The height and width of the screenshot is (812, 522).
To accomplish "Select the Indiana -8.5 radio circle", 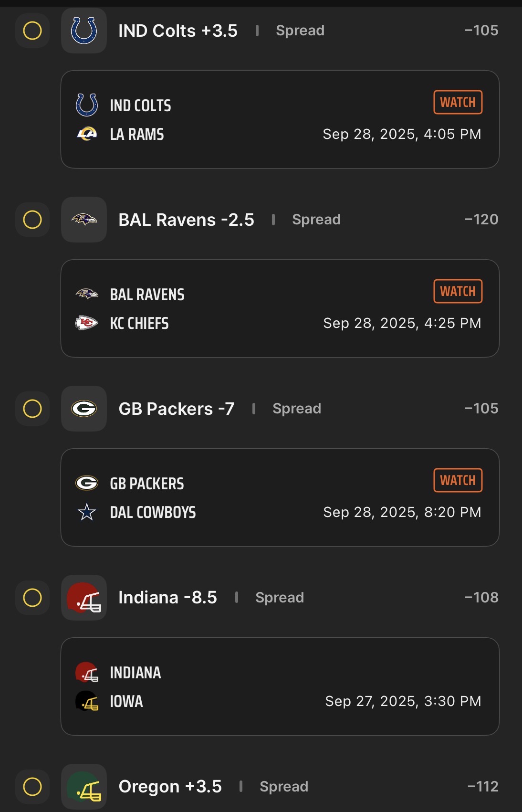I will (32, 598).
